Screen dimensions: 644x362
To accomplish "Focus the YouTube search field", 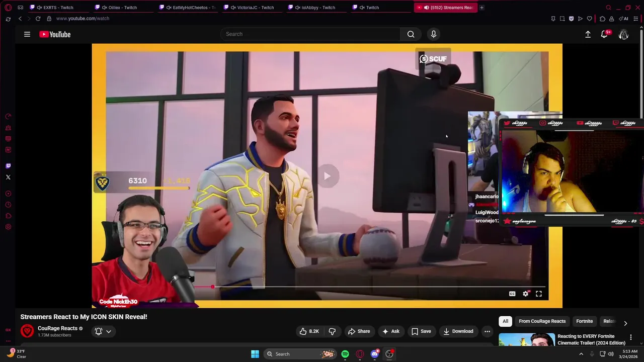I will 310,34.
